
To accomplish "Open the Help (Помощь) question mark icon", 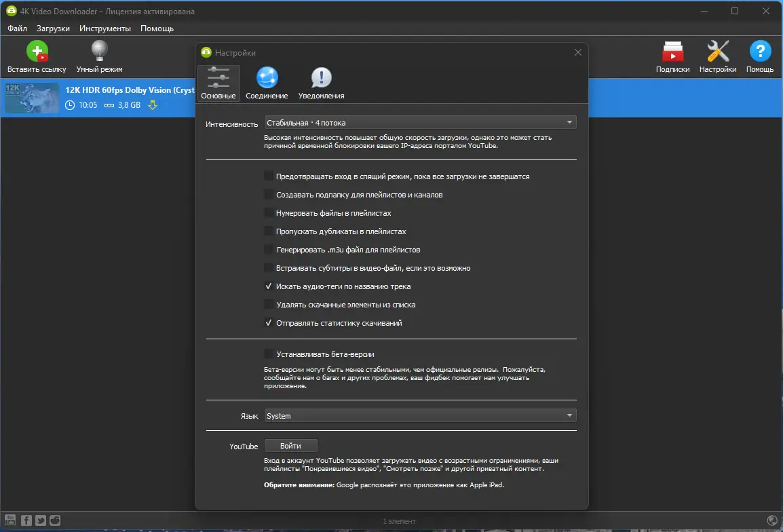I will coord(759,52).
